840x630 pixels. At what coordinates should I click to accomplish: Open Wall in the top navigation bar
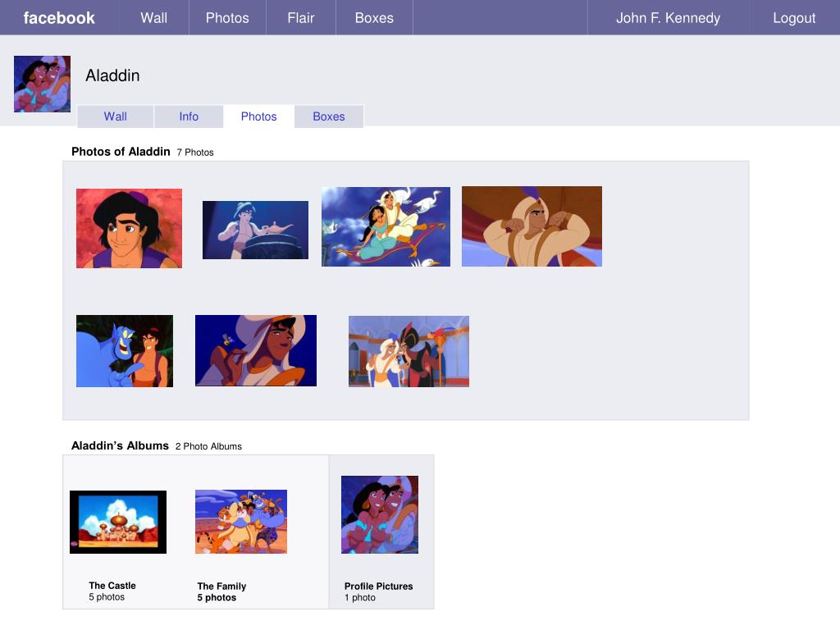(153, 18)
